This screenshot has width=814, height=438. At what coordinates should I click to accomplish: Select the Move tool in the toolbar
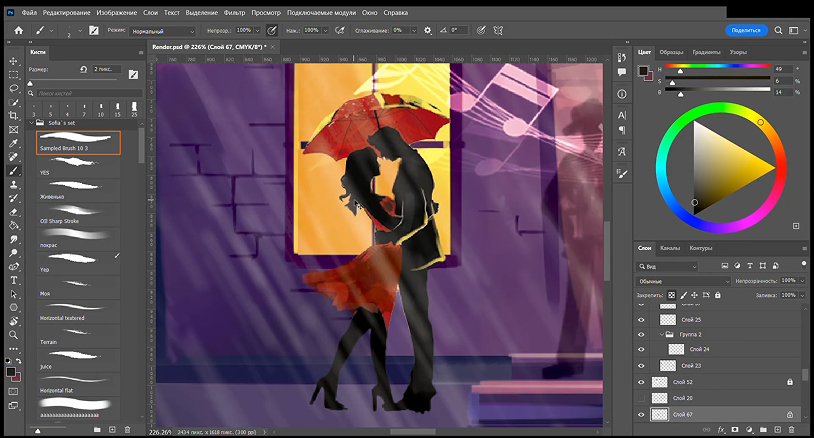click(14, 60)
